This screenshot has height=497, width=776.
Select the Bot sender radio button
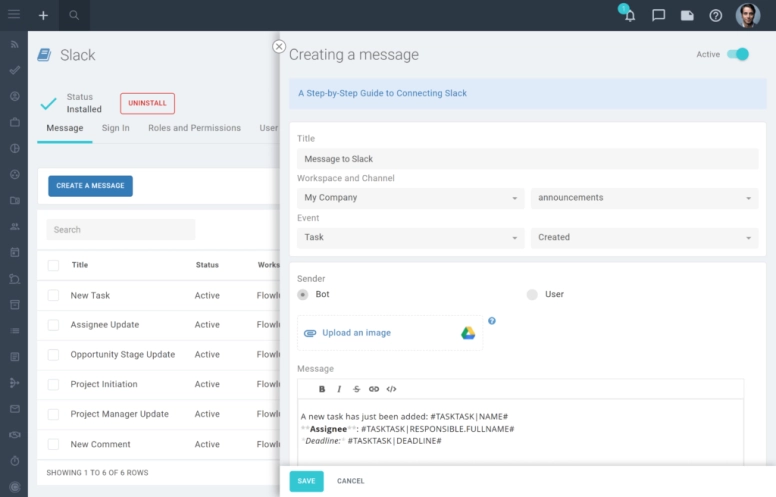[302, 295]
